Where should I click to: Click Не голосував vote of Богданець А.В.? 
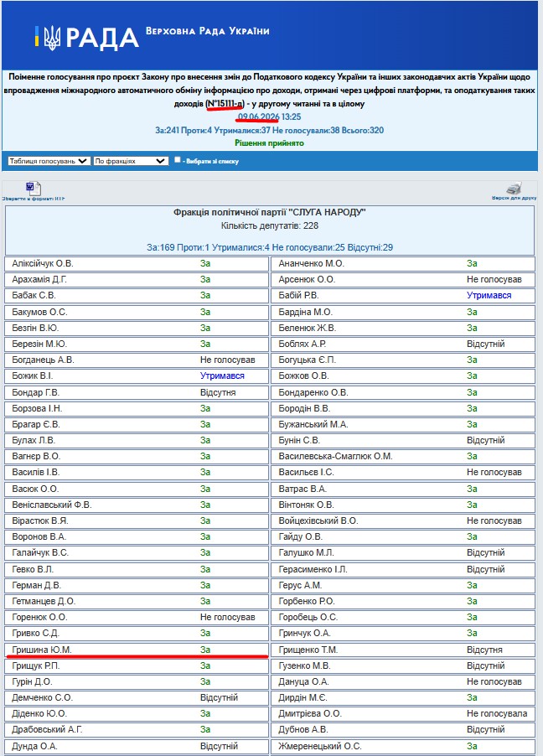(x=228, y=360)
